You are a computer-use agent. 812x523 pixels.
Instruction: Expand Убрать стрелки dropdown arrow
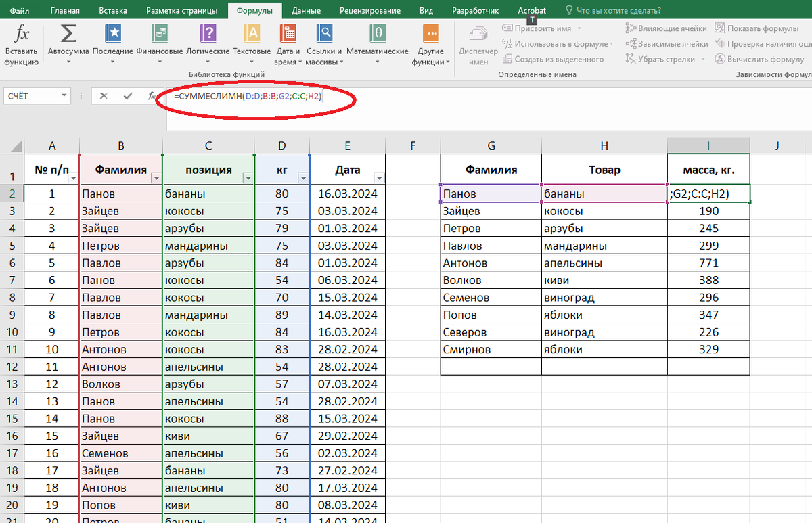pos(703,59)
